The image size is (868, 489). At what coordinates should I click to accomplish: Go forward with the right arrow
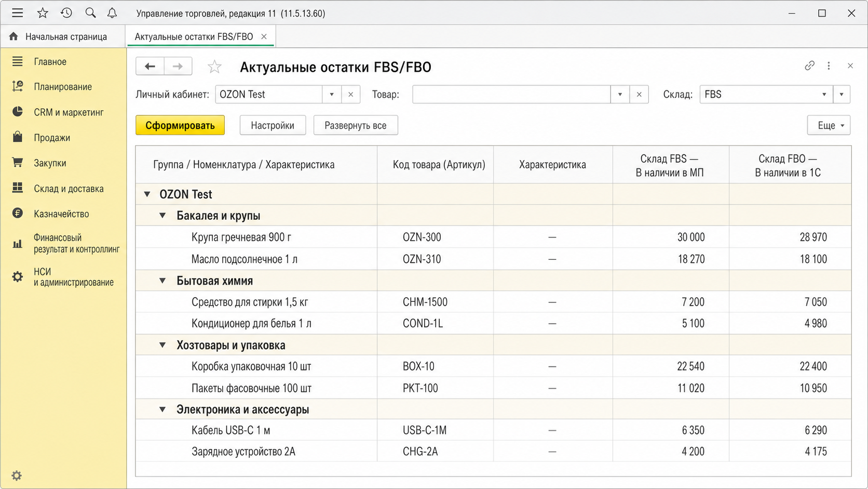[178, 66]
